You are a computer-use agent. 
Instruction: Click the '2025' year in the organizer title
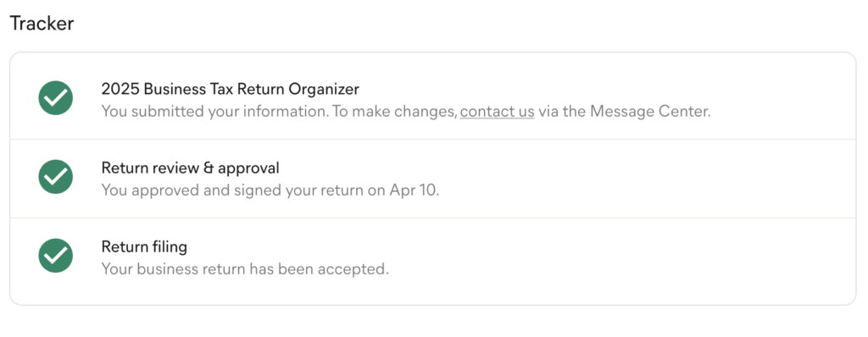[117, 89]
